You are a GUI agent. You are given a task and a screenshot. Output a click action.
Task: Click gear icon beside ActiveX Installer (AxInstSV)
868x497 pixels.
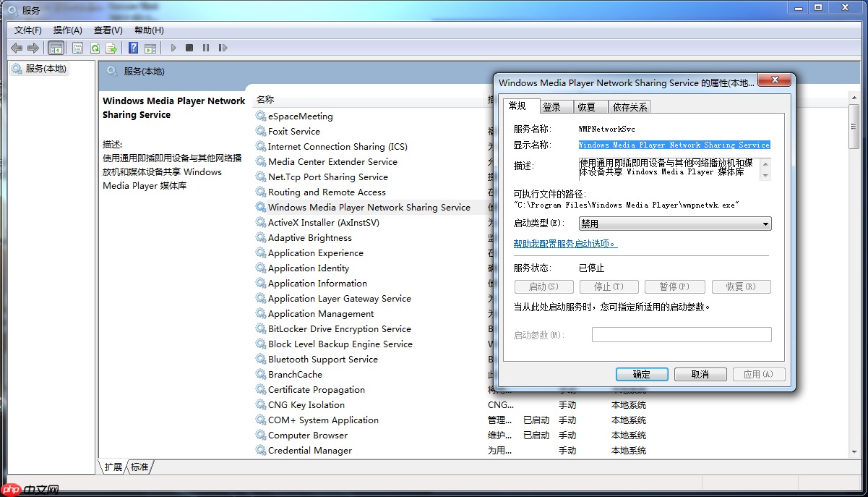click(x=261, y=222)
